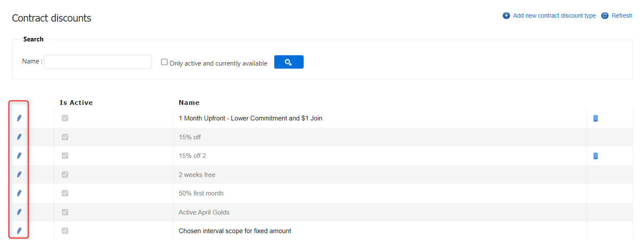Open edit for '15% off 2' discount
644x240 pixels.
pos(19,155)
